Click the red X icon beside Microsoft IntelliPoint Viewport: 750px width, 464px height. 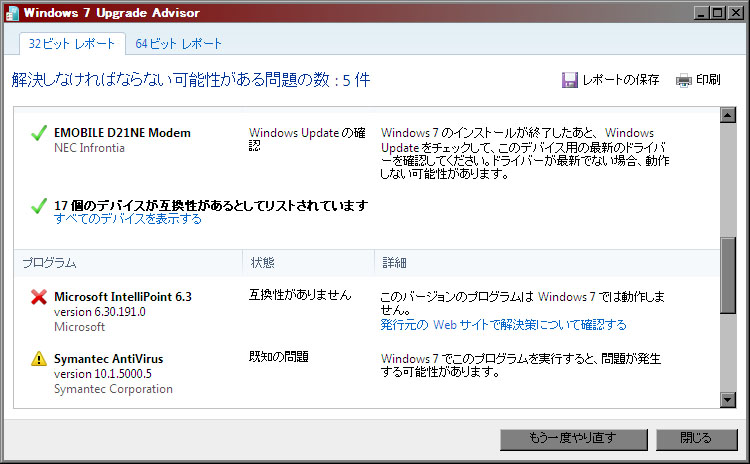pos(39,297)
